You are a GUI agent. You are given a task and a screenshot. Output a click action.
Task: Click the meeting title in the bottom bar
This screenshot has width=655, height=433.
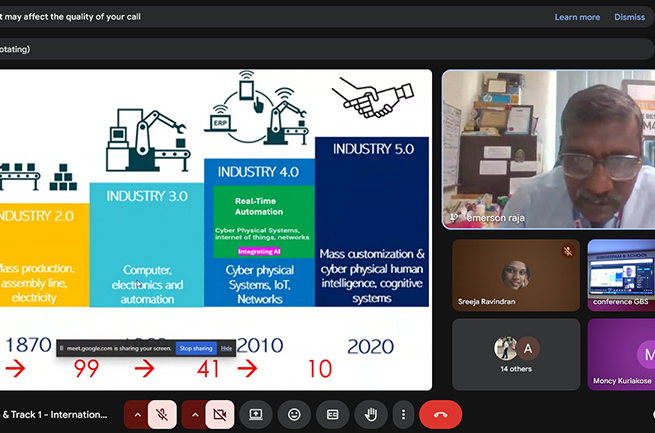(55, 414)
